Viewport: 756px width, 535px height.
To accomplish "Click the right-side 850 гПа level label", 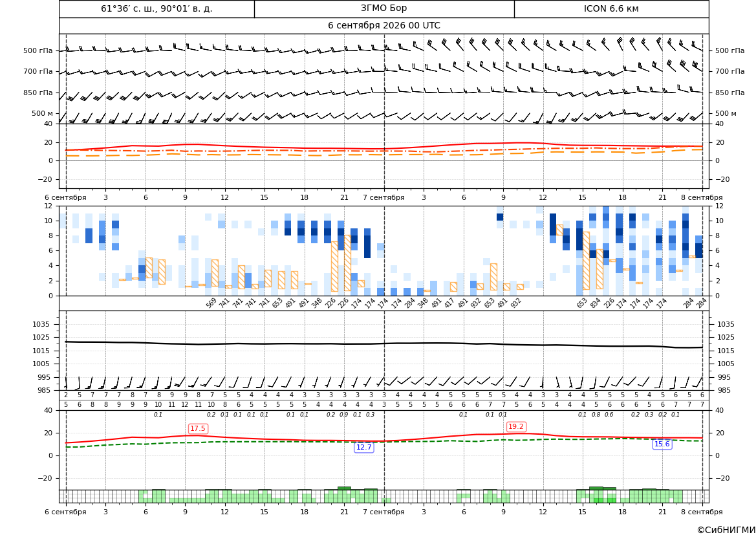I will [729, 93].
